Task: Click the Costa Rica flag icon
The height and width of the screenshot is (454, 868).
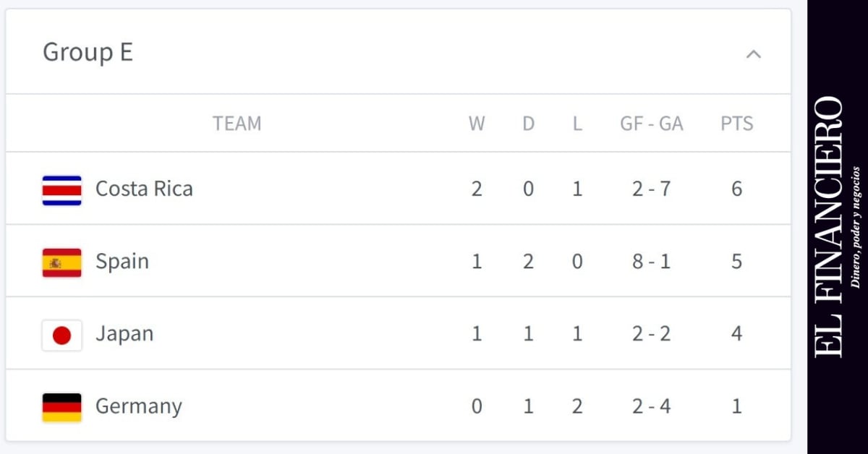Action: pyautogui.click(x=61, y=190)
